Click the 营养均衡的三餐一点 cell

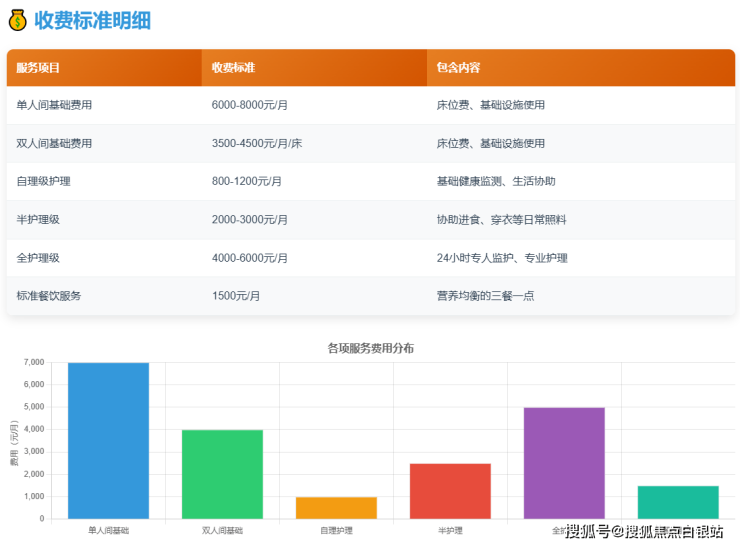[484, 296]
